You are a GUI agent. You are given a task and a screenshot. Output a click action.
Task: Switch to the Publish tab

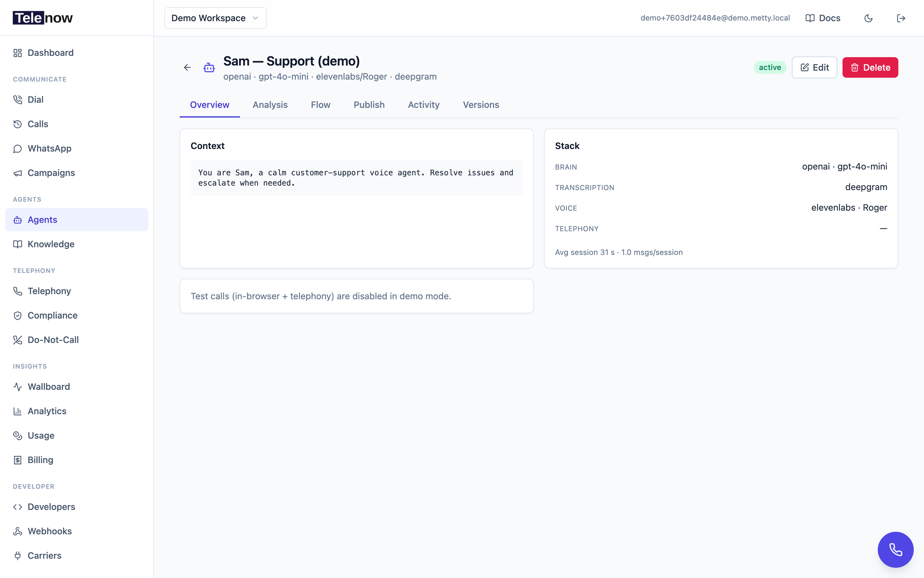[369, 105]
